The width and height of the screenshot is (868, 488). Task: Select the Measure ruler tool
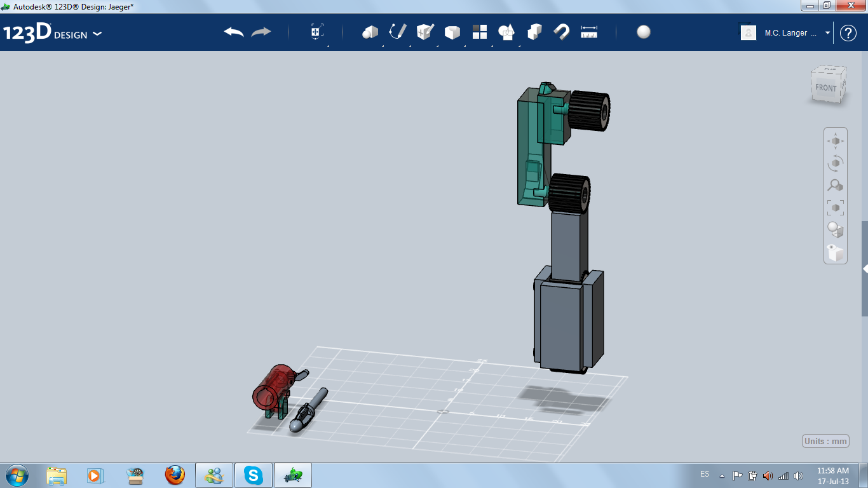pos(589,32)
